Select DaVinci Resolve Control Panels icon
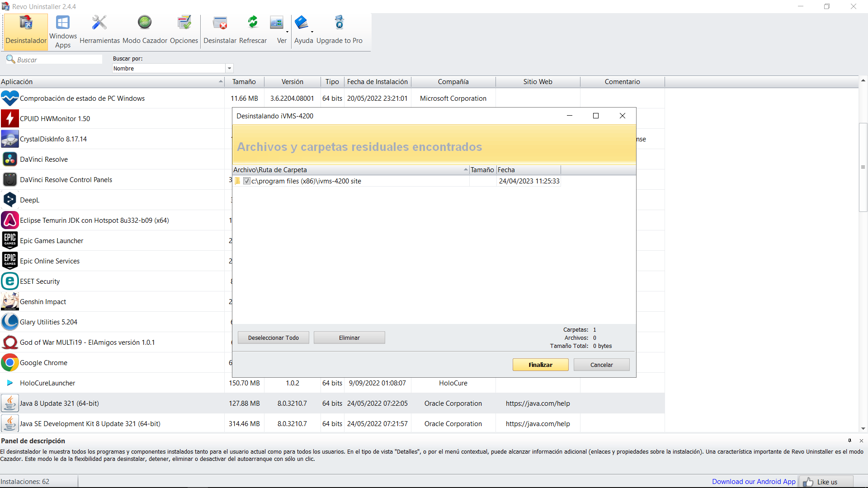The height and width of the screenshot is (488, 868). pyautogui.click(x=10, y=179)
